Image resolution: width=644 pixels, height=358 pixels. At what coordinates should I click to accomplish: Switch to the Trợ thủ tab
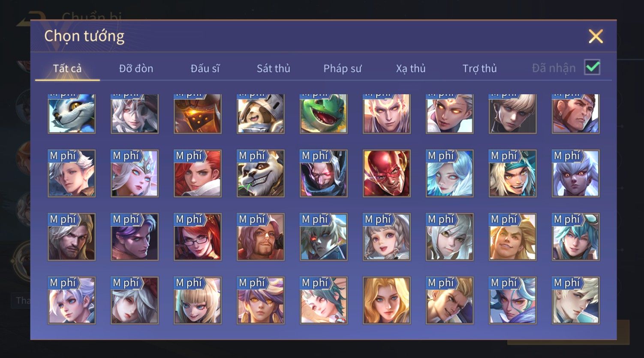479,68
